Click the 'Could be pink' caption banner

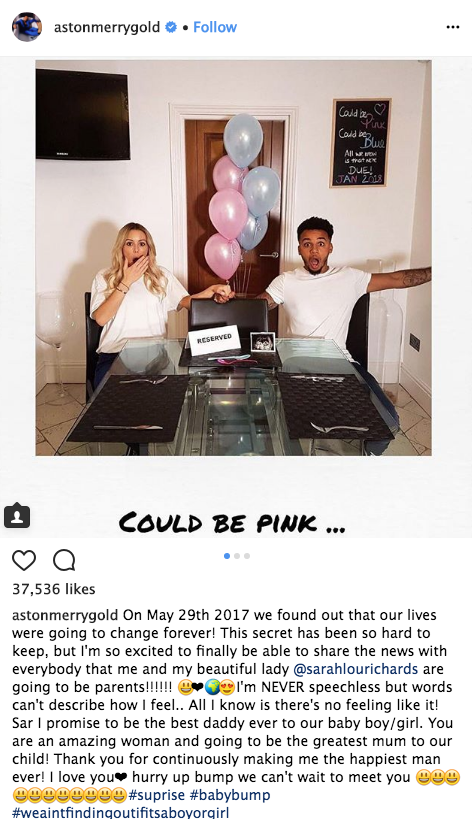pos(232,522)
